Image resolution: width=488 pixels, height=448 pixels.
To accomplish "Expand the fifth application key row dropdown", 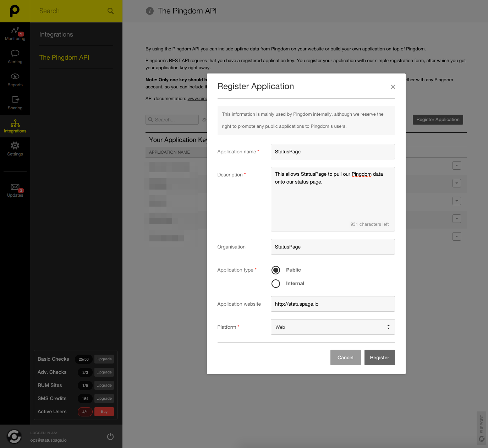I will (457, 236).
